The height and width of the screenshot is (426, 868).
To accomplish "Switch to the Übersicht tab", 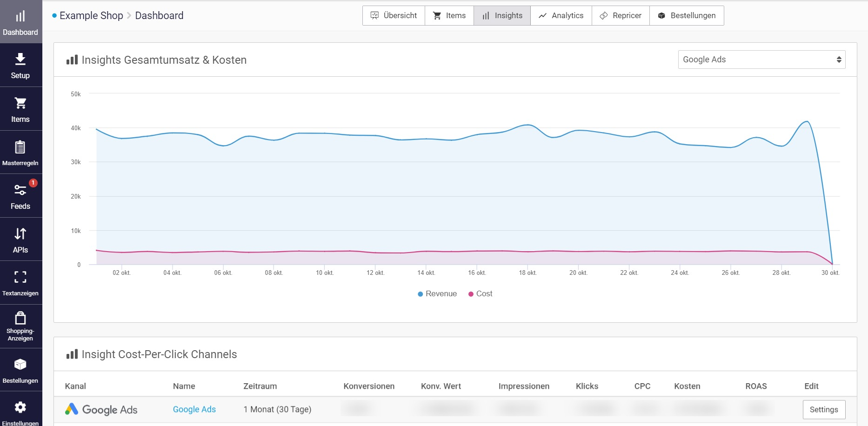I will click(x=394, y=16).
